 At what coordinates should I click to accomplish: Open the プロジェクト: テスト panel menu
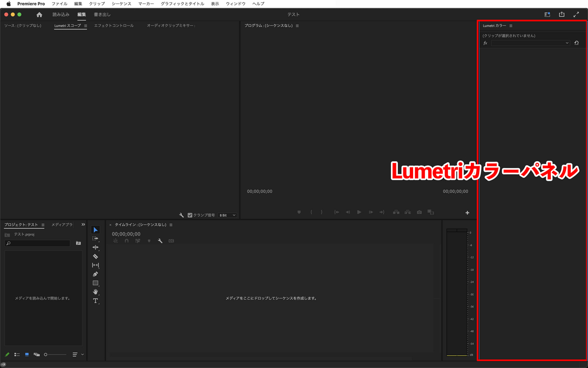(x=43, y=225)
